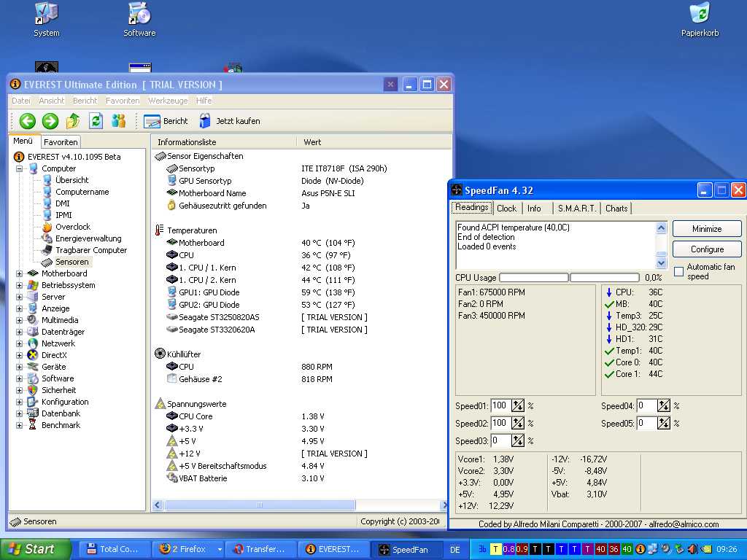Open the Datei menu
The width and height of the screenshot is (747, 560).
[21, 101]
